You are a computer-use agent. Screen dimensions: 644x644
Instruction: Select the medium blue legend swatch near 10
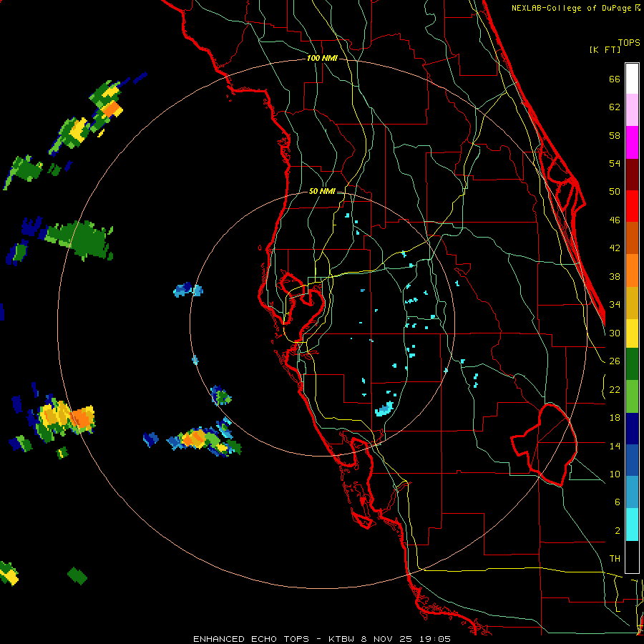[632, 460]
